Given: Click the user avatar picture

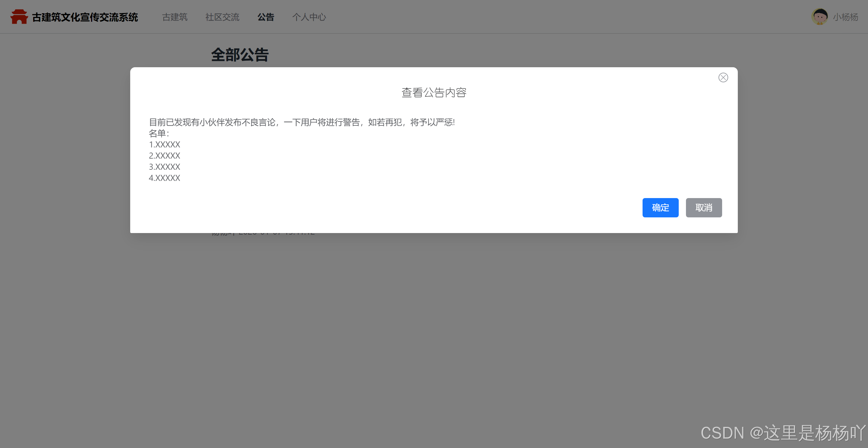Looking at the screenshot, I should tap(819, 17).
